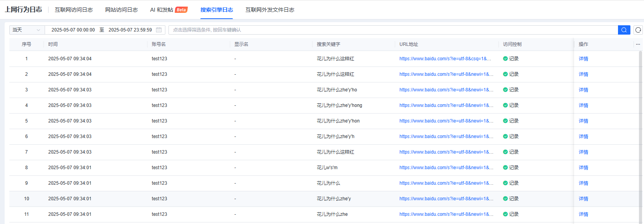
Task: Click keyword 花儿为什么zhe in row 11
Action: click(x=332, y=214)
